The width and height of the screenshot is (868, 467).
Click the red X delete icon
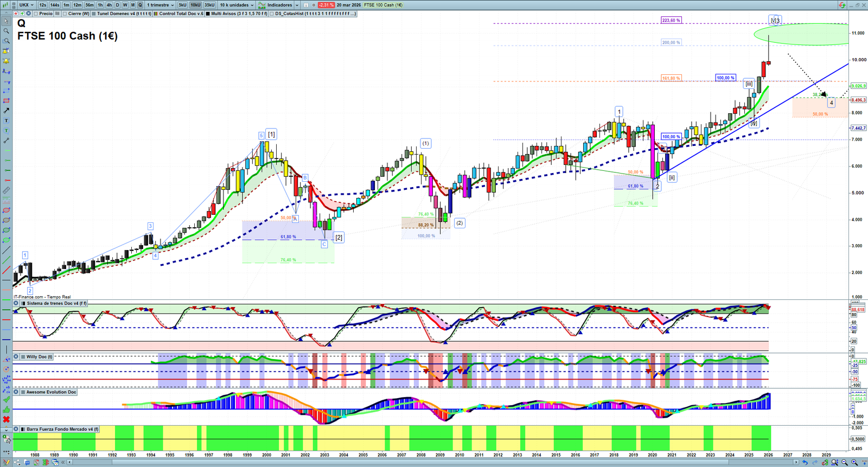coord(6,419)
